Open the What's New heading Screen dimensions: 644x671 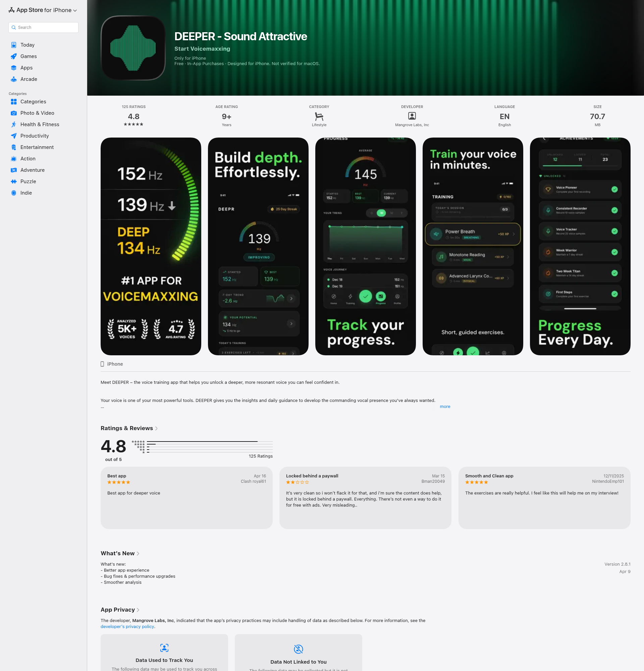click(117, 554)
